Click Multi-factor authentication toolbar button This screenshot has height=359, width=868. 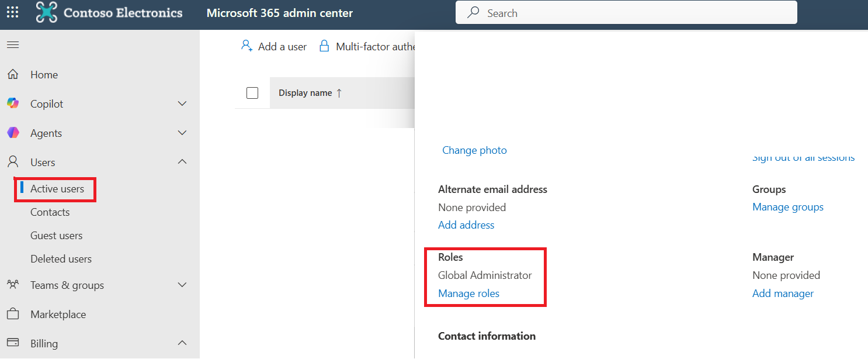click(x=367, y=47)
